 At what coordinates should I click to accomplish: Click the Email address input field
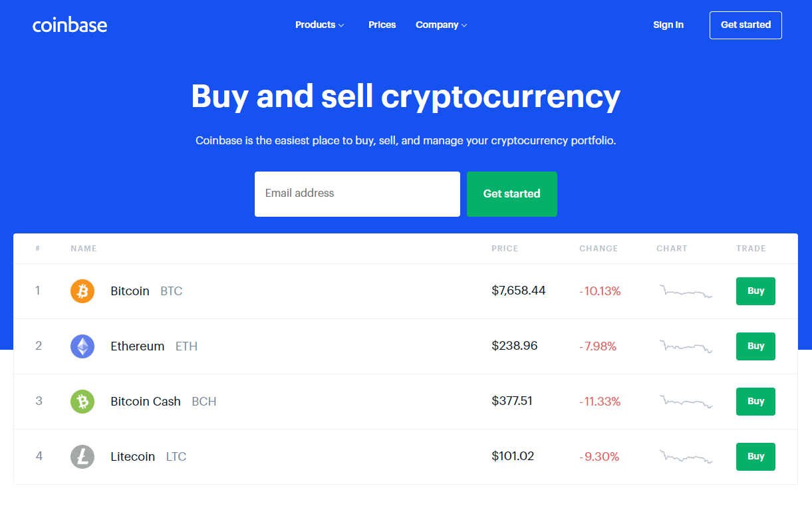(357, 193)
